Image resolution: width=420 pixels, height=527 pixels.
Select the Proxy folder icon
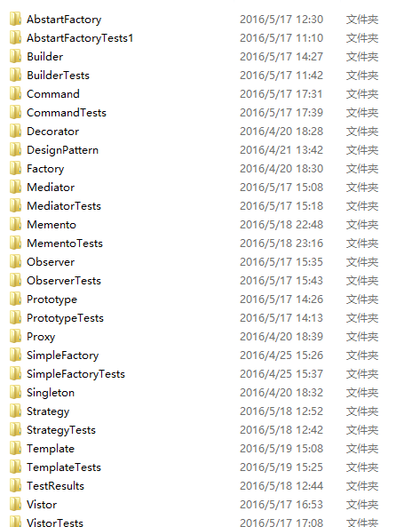tap(15, 337)
